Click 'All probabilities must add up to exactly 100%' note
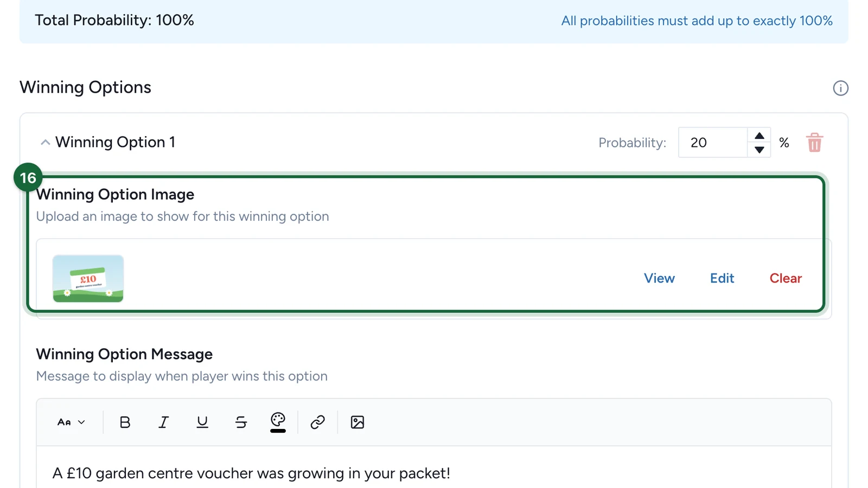The width and height of the screenshot is (868, 488). pyautogui.click(x=697, y=21)
